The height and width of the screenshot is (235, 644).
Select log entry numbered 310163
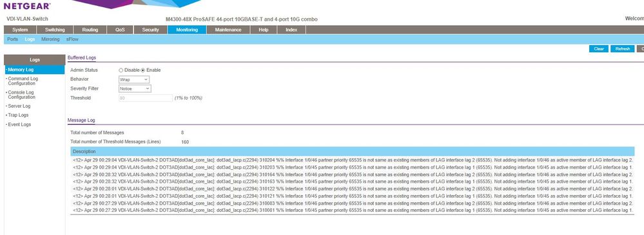point(352,181)
